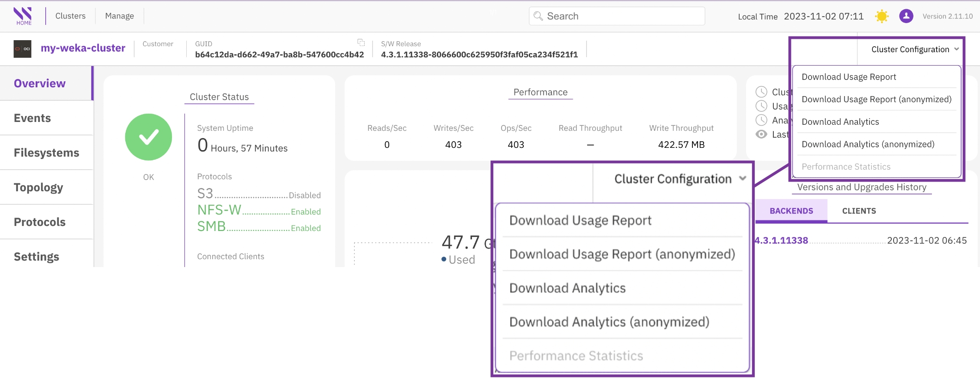Copy the GUID using the copy icon
This screenshot has height=383, width=980.
pos(361,43)
